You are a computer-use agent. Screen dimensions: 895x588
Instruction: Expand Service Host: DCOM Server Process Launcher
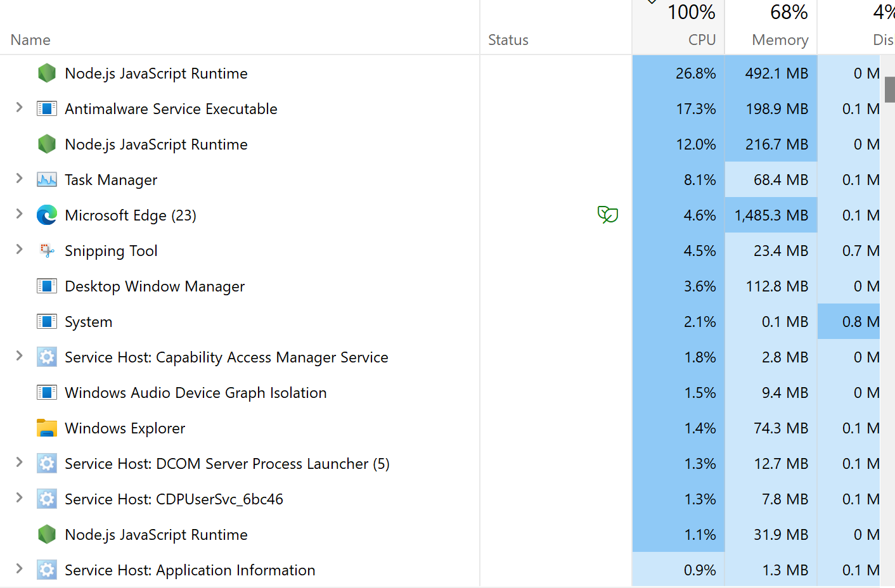click(x=19, y=463)
